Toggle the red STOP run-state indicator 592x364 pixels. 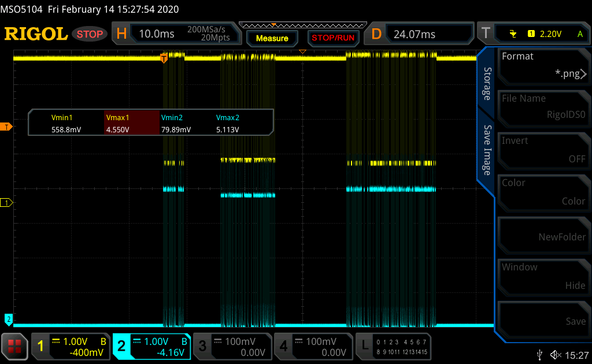click(90, 34)
